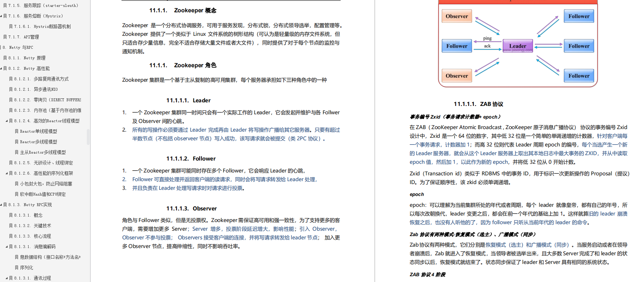Click bookmark icon beside 异步通讯NIO
The width and height of the screenshot is (644, 282).
[11, 89]
